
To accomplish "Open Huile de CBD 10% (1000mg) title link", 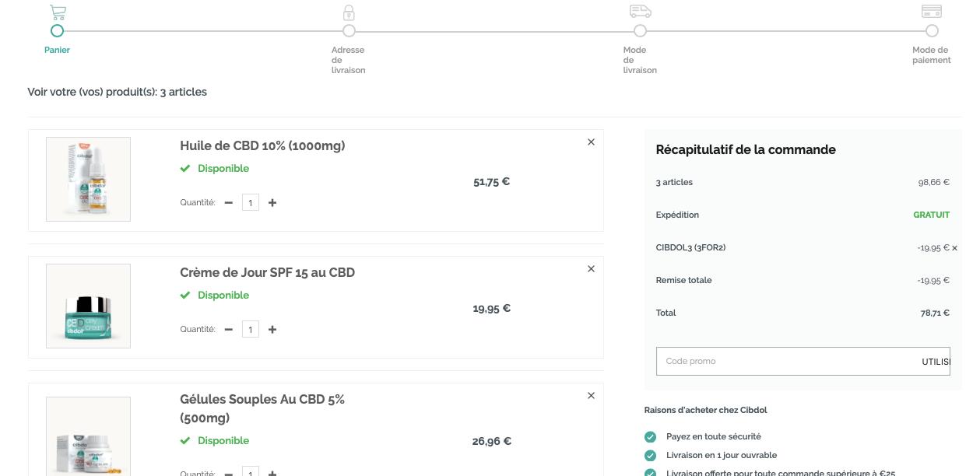I will [x=262, y=145].
